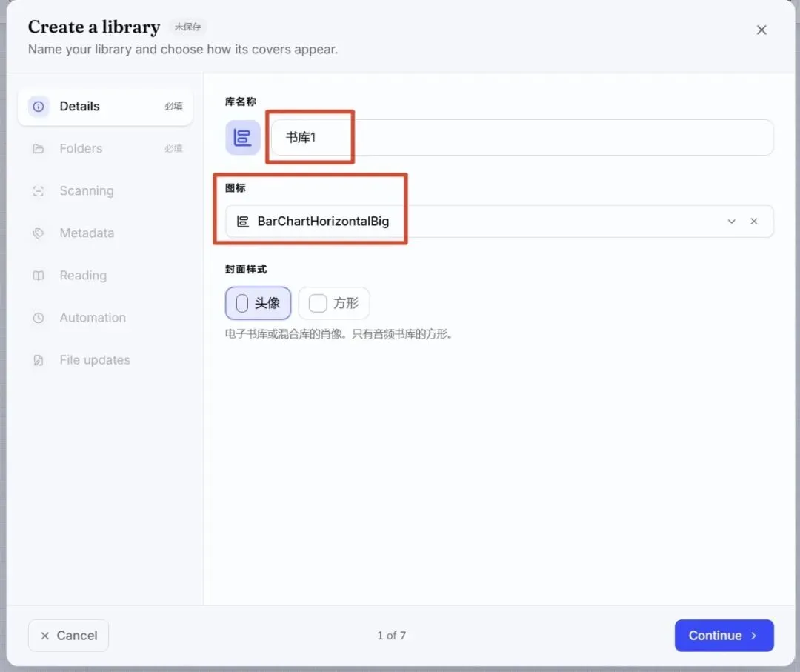The height and width of the screenshot is (672, 800).
Task: Open the Automation step
Action: click(x=105, y=318)
